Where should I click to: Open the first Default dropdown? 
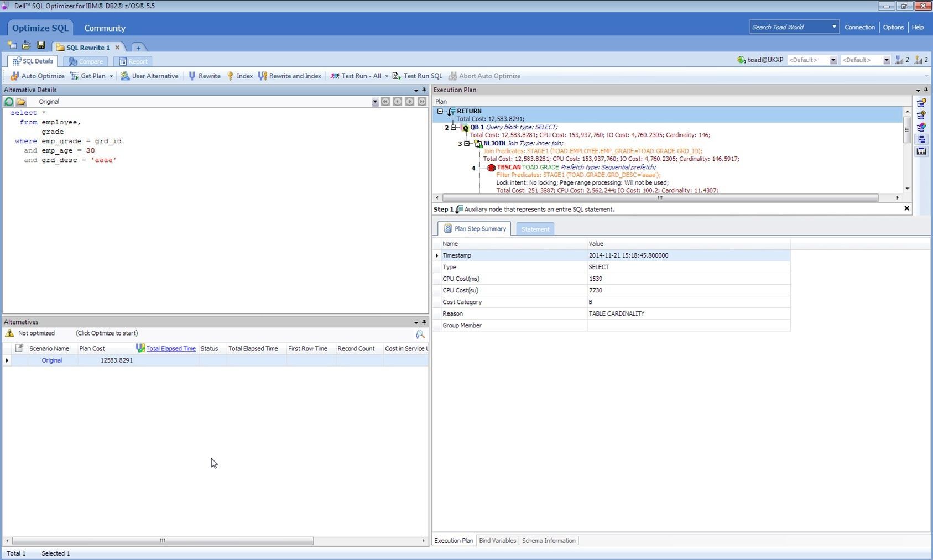(833, 60)
